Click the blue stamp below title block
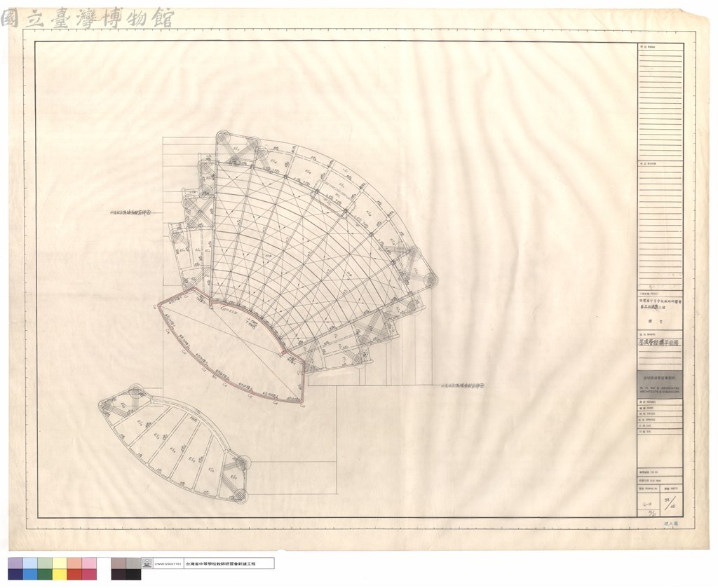The image size is (718, 588). tap(671, 523)
